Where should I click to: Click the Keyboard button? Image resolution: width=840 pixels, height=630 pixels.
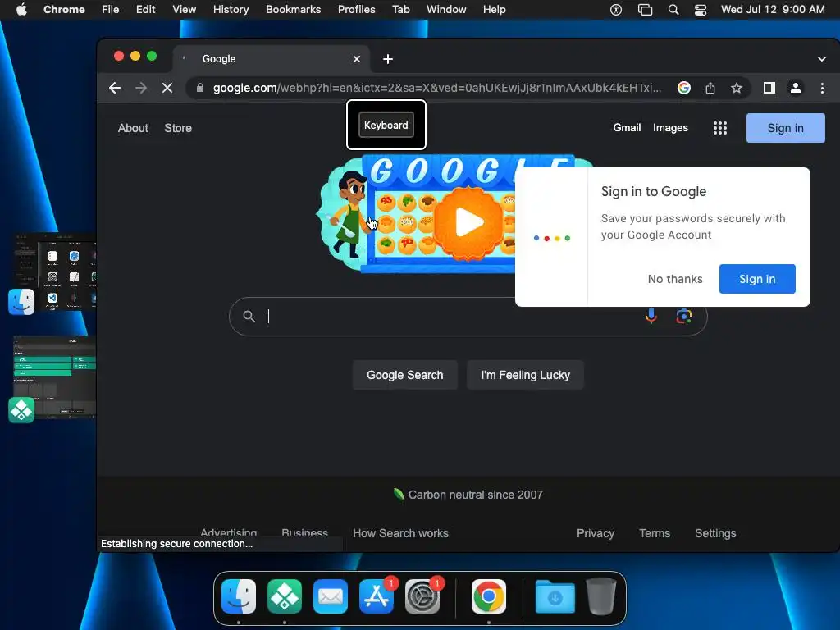coord(386,125)
